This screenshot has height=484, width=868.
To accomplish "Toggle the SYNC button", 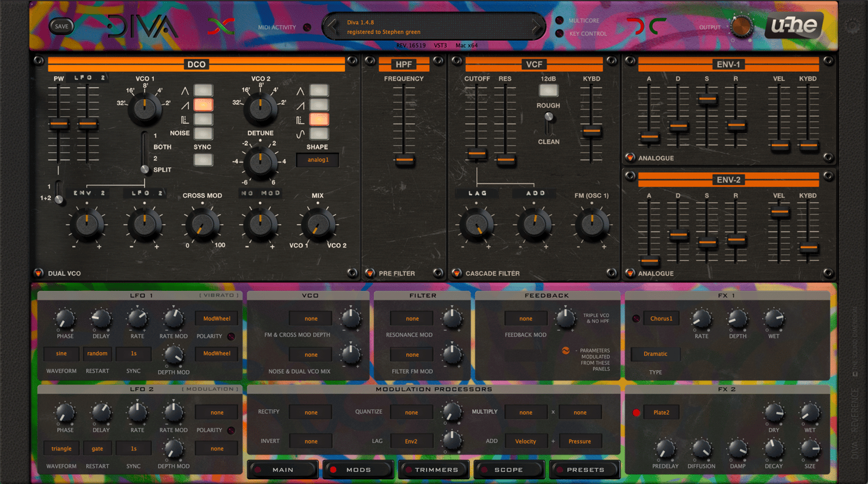I will 203,160.
